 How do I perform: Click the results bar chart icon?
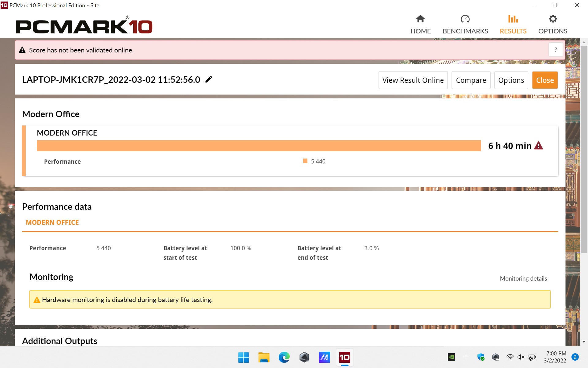(x=513, y=19)
